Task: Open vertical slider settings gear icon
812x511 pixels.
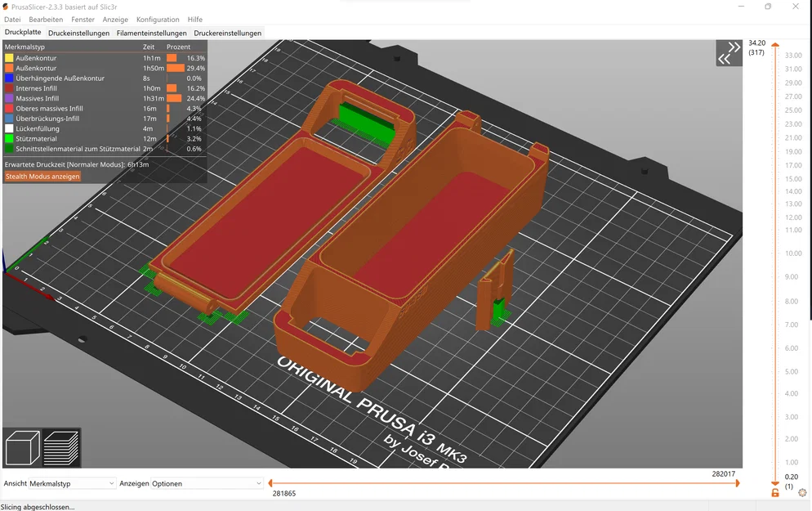Action: 802,493
